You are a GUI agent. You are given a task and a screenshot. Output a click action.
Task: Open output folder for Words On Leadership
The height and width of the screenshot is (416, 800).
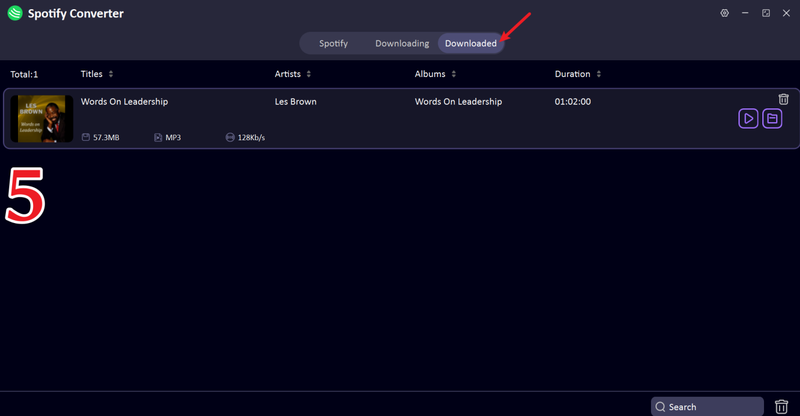772,118
